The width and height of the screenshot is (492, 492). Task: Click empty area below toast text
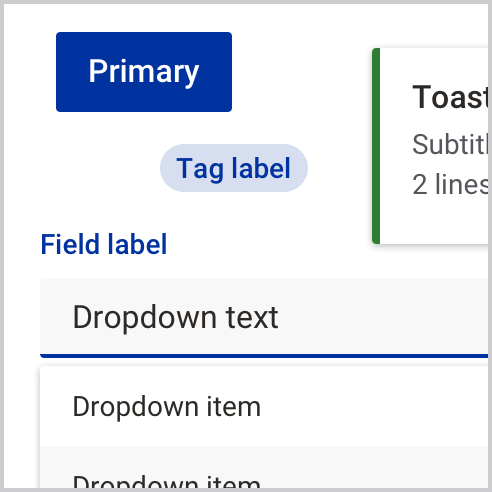click(x=433, y=221)
